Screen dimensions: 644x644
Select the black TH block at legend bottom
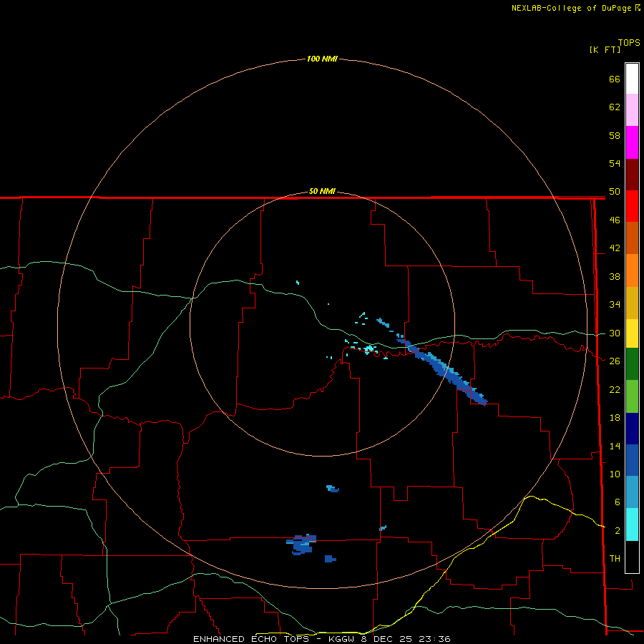coord(632,557)
